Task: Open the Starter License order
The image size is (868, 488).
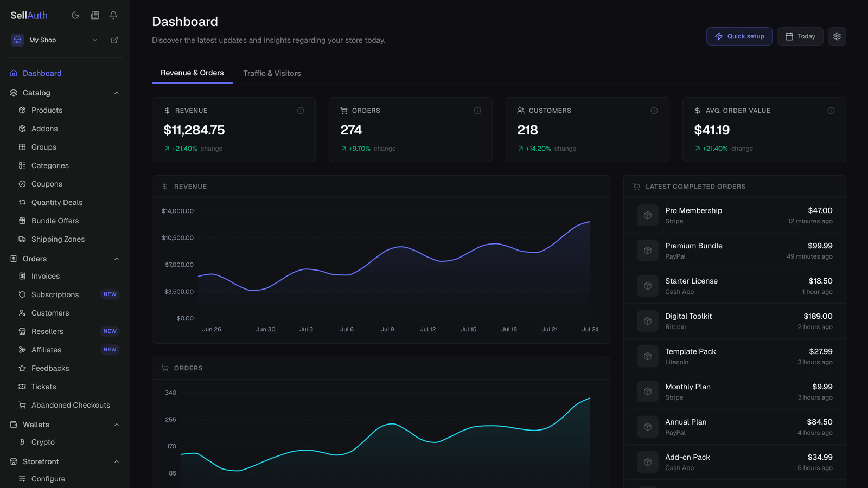Action: pos(735,286)
